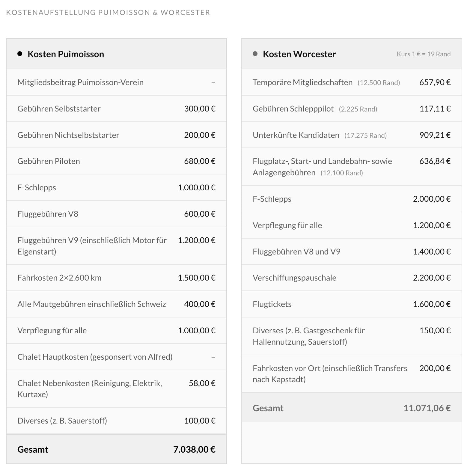Select the Temporäre Mitgliedschaften row
Screen dimensions: 470x476
coord(352,82)
